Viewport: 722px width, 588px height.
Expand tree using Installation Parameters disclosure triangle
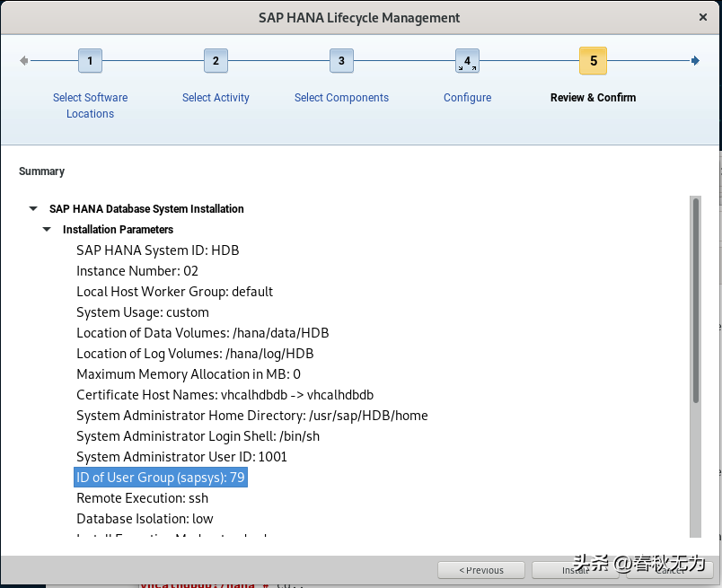[x=47, y=229]
